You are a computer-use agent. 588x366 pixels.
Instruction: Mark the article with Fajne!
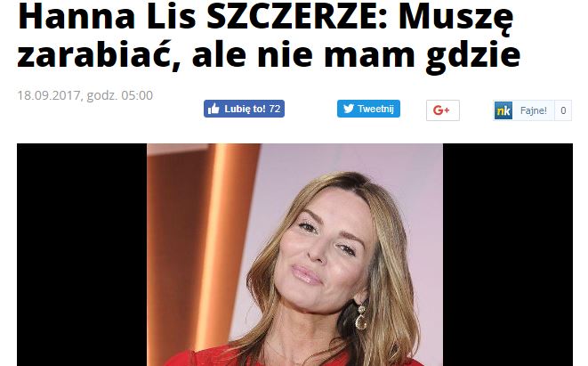(533, 110)
